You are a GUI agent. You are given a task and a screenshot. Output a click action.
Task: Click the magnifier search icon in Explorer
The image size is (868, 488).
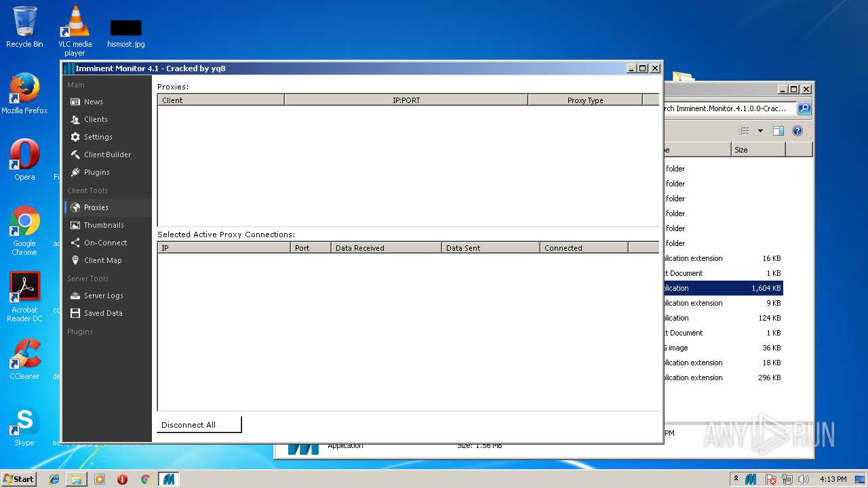(804, 108)
